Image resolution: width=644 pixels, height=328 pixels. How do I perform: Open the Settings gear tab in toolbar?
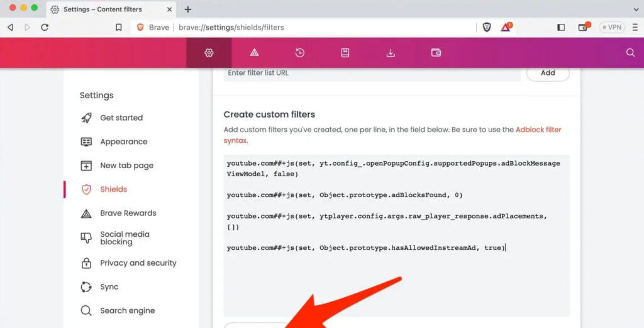tap(209, 53)
